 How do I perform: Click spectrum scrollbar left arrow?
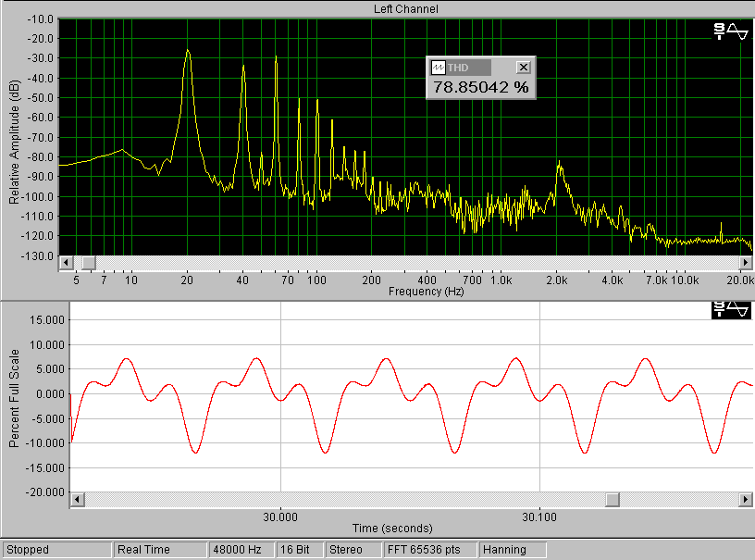point(66,263)
